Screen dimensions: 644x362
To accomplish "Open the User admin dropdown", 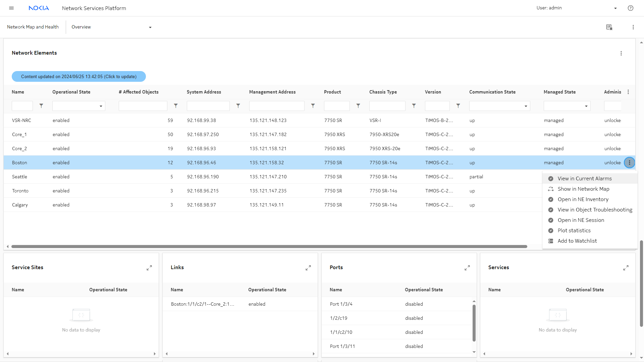I will [615, 8].
